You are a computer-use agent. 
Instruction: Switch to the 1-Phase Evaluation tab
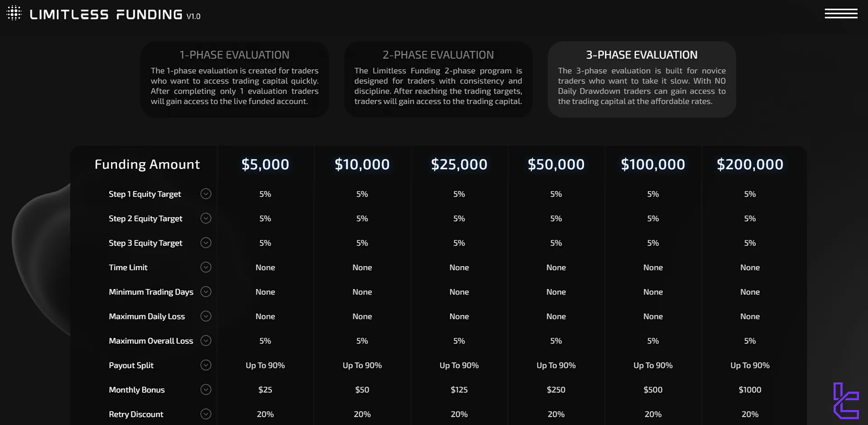(235, 79)
